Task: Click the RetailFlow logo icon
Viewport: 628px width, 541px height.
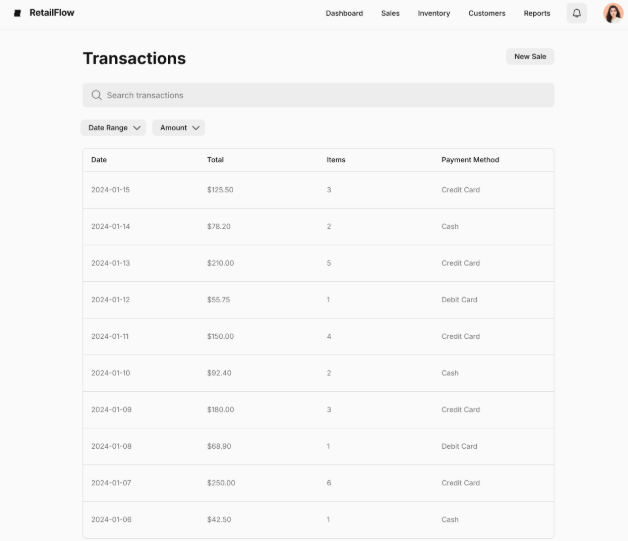Action: (17, 13)
